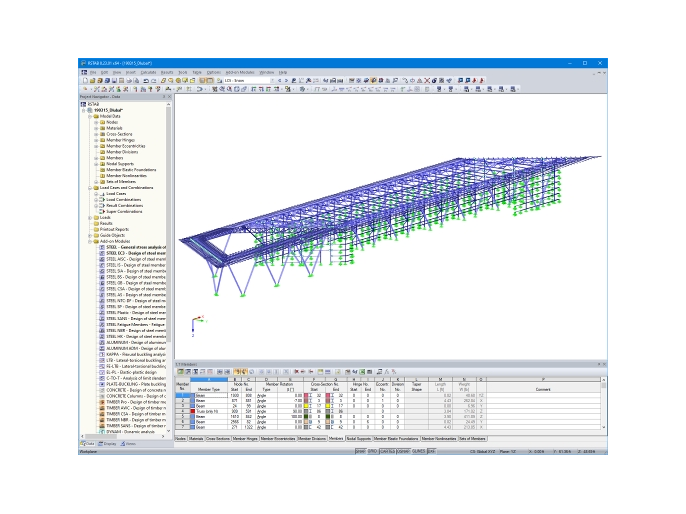686x514 pixels.
Task: Click the Comment column header in table
Action: [543, 389]
